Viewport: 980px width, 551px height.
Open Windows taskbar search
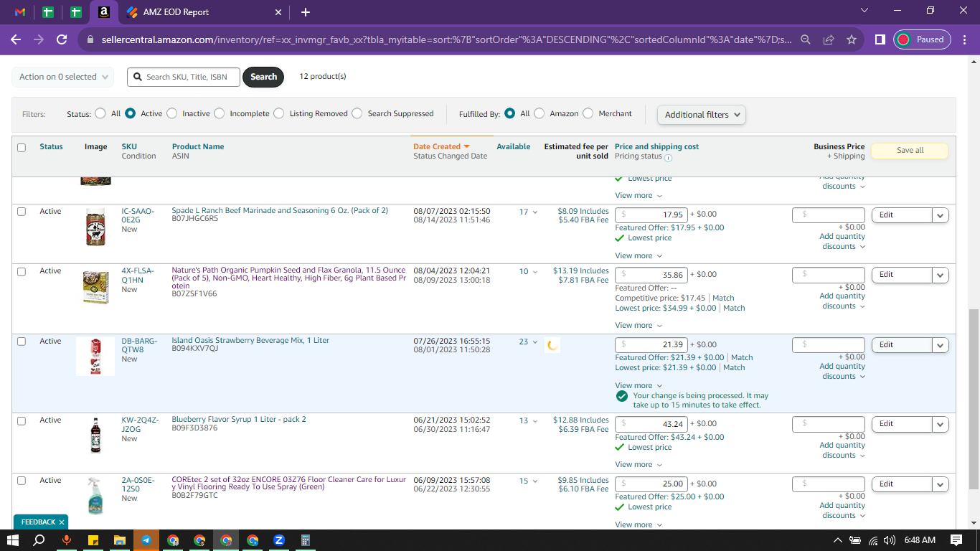(39, 540)
